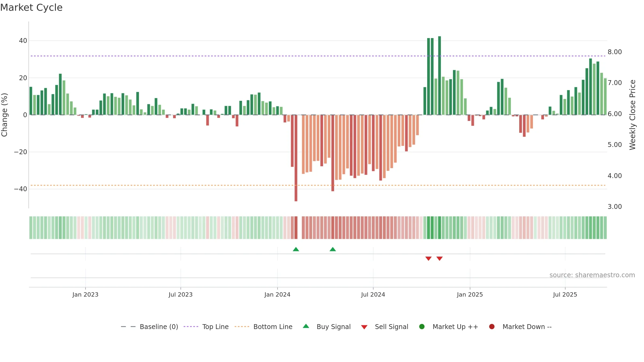Click the Jan 2024 axis label
644x362 pixels.
point(277,295)
